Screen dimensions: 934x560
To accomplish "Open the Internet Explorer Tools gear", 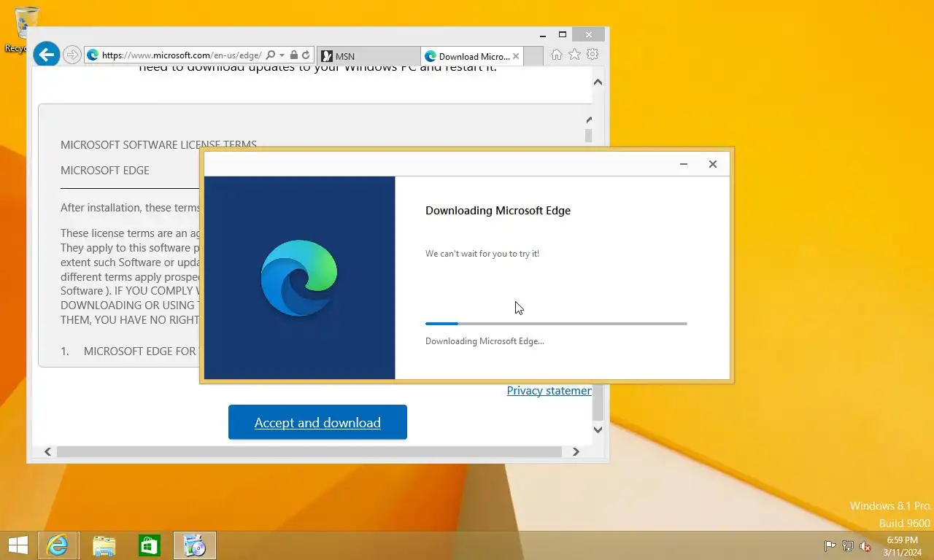I will tap(593, 55).
